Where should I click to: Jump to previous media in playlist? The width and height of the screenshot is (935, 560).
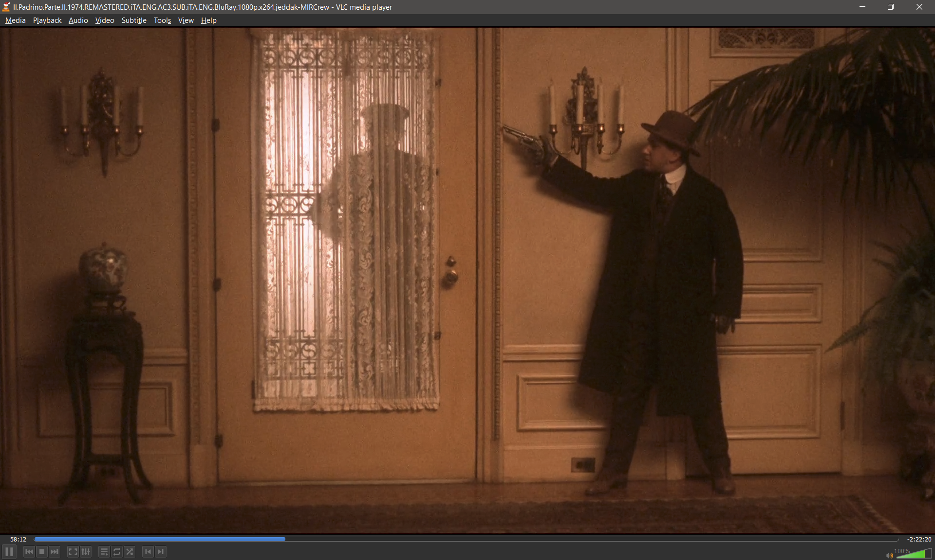(29, 551)
